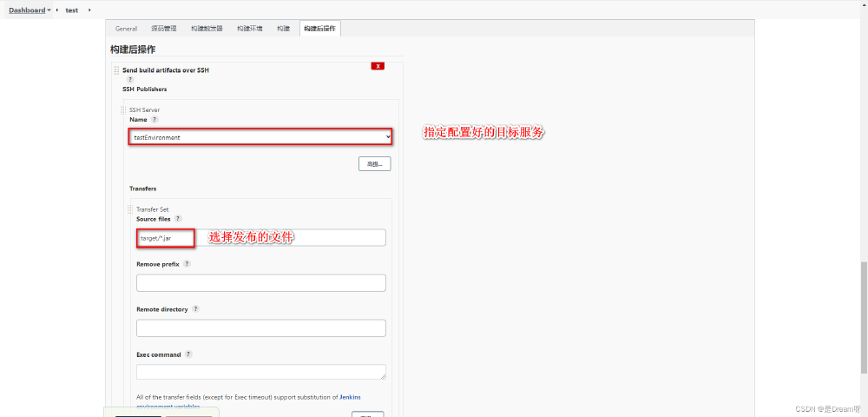Delete the Send build artifacts over SSH step
The width and height of the screenshot is (868, 417).
378,66
